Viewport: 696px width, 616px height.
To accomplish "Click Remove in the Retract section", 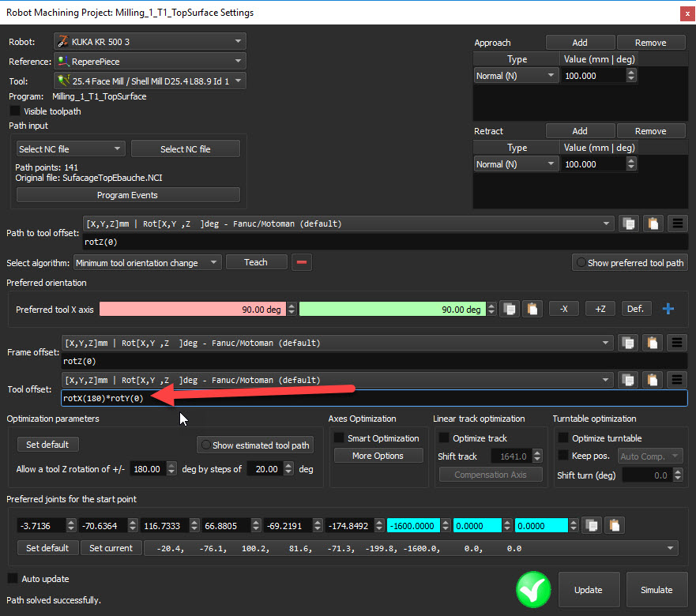I will 651,131.
